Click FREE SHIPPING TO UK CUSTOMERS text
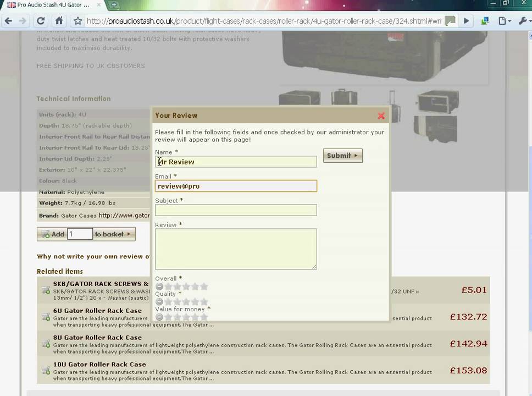The width and height of the screenshot is (532, 396). pyautogui.click(x=91, y=66)
